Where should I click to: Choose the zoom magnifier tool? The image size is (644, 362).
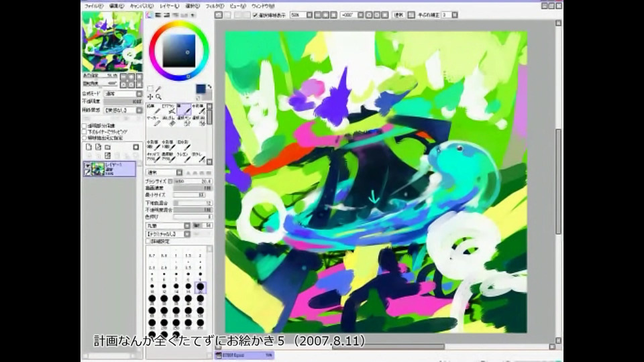click(158, 97)
